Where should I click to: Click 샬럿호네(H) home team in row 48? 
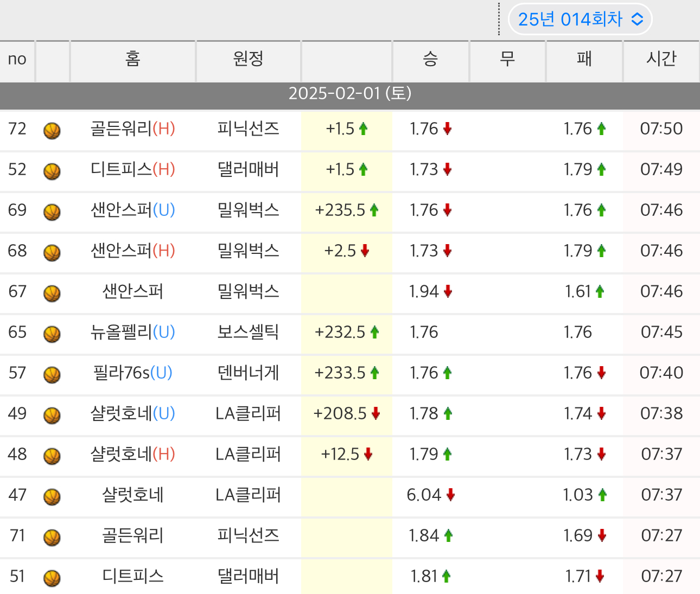click(x=133, y=455)
